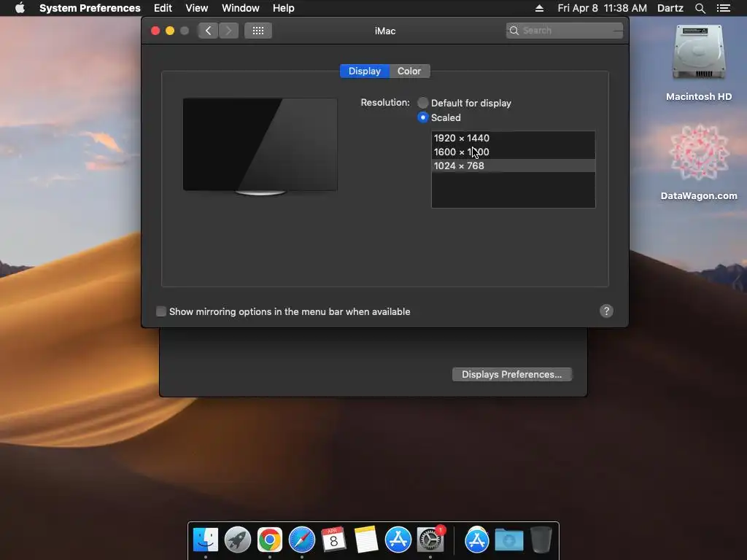Choose 1600 × 1200 resolution

[513, 152]
